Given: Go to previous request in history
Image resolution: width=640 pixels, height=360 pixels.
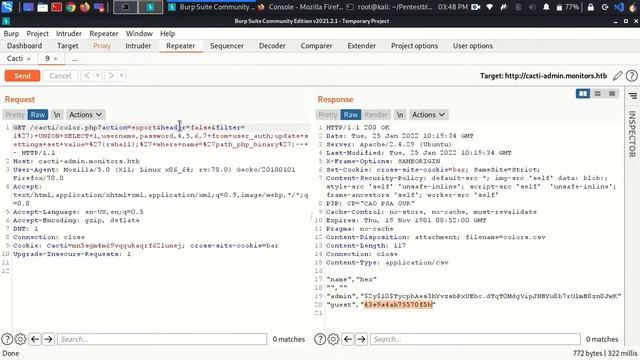Looking at the screenshot, I should [87, 76].
